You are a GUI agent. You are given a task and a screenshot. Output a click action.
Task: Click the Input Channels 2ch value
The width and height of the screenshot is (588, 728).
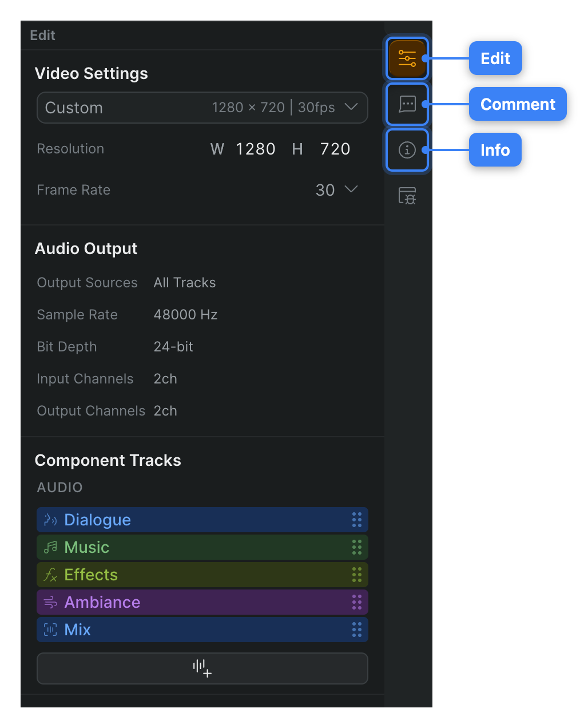tap(165, 379)
